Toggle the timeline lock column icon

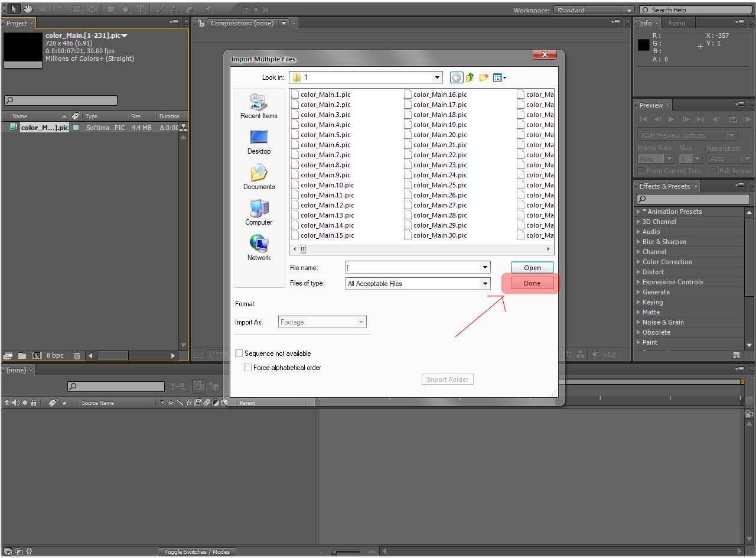34,403
